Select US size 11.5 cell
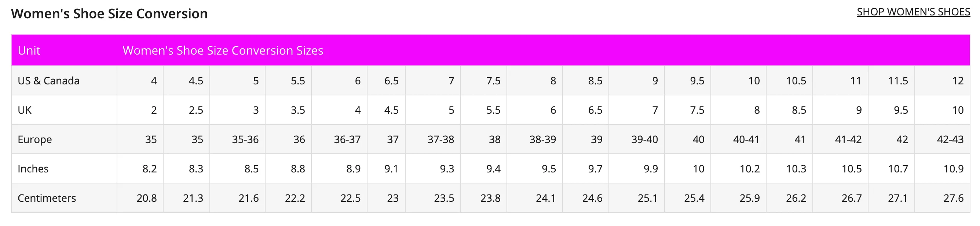 click(891, 81)
